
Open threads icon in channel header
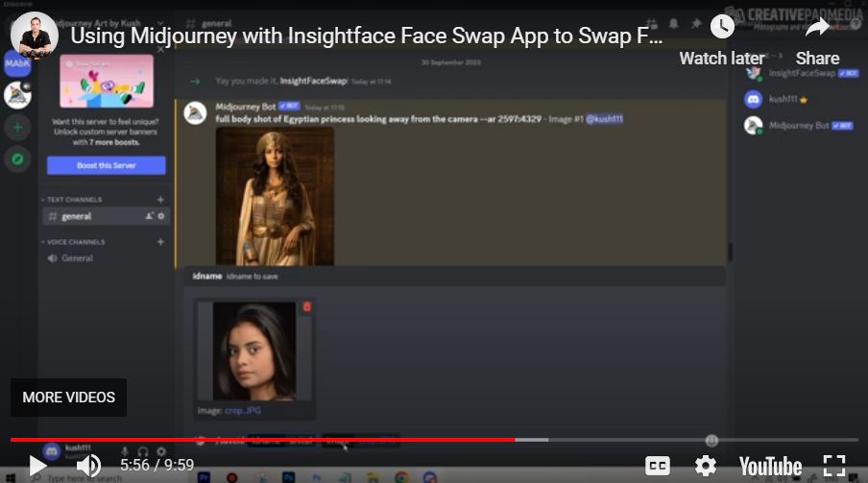coord(652,23)
